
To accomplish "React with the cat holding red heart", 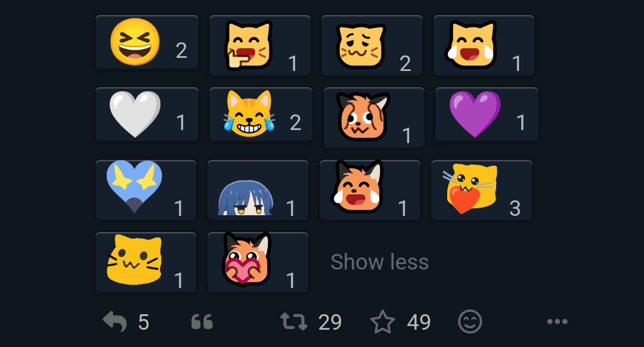I will (481, 190).
